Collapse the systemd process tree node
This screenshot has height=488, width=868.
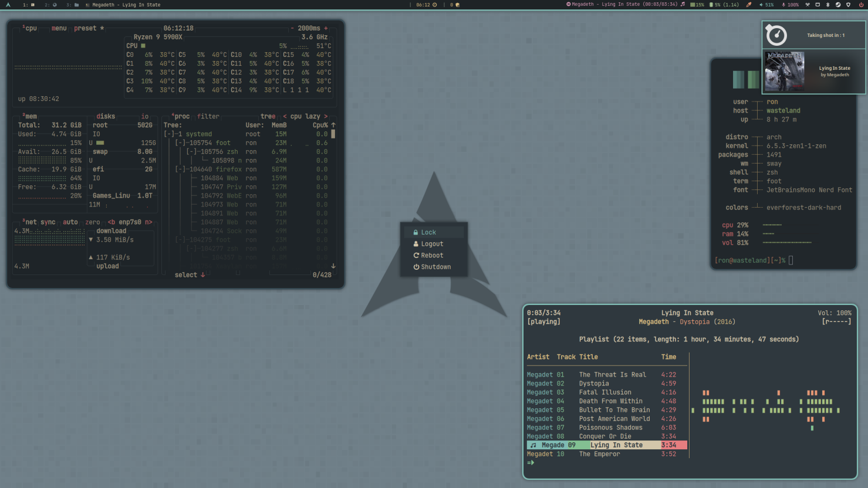169,134
